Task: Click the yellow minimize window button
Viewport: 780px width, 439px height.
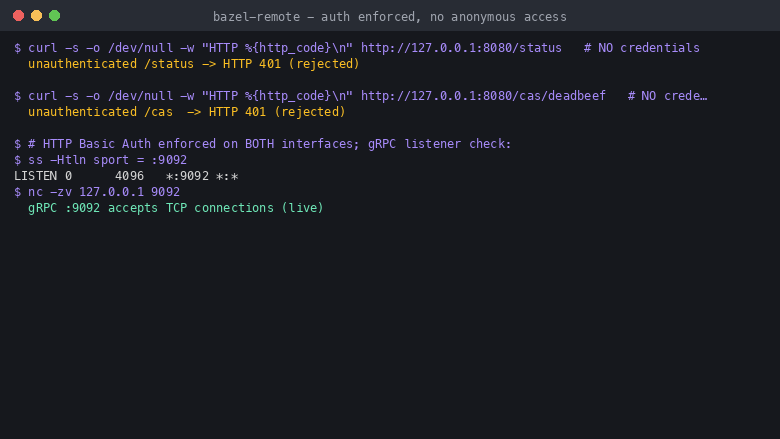Action: pyautogui.click(x=36, y=16)
